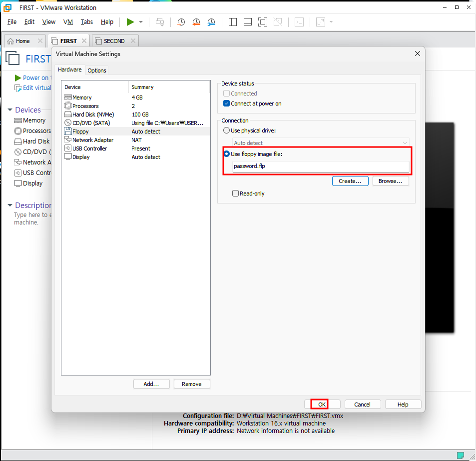Open the Auto detect drive dropdown
This screenshot has width=476, height=461.
[321, 143]
